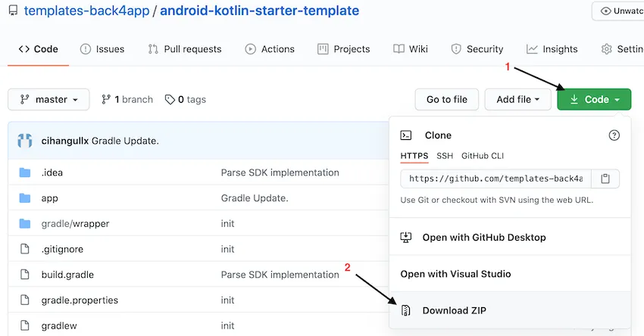Open the app row's Gradle Update. commit
644x336 pixels.
point(255,198)
